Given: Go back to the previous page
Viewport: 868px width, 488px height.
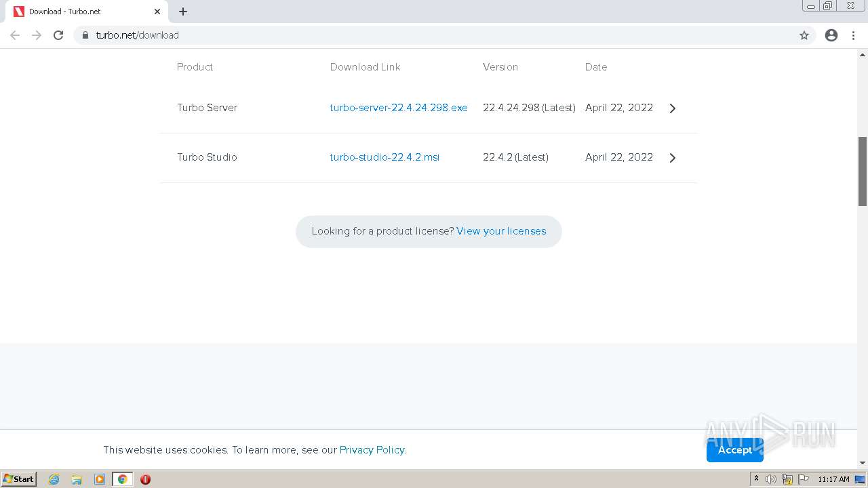Looking at the screenshot, I should pyautogui.click(x=15, y=35).
